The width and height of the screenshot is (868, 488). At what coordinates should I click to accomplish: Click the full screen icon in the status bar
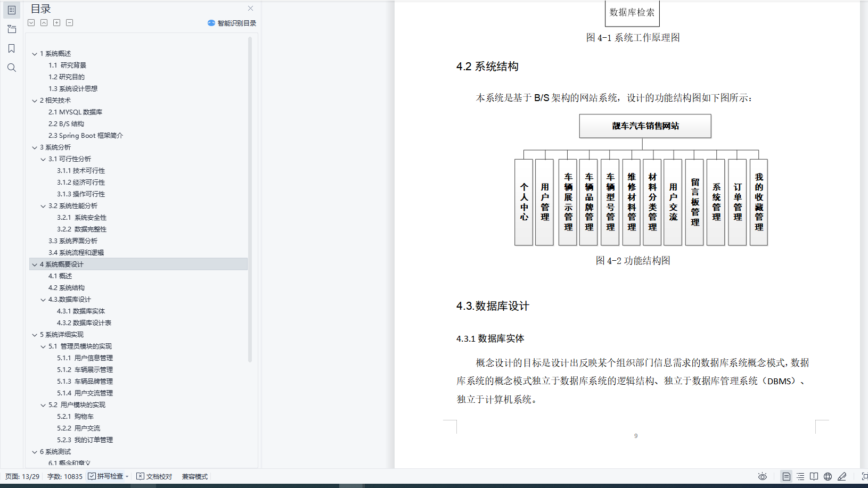pos(864,476)
